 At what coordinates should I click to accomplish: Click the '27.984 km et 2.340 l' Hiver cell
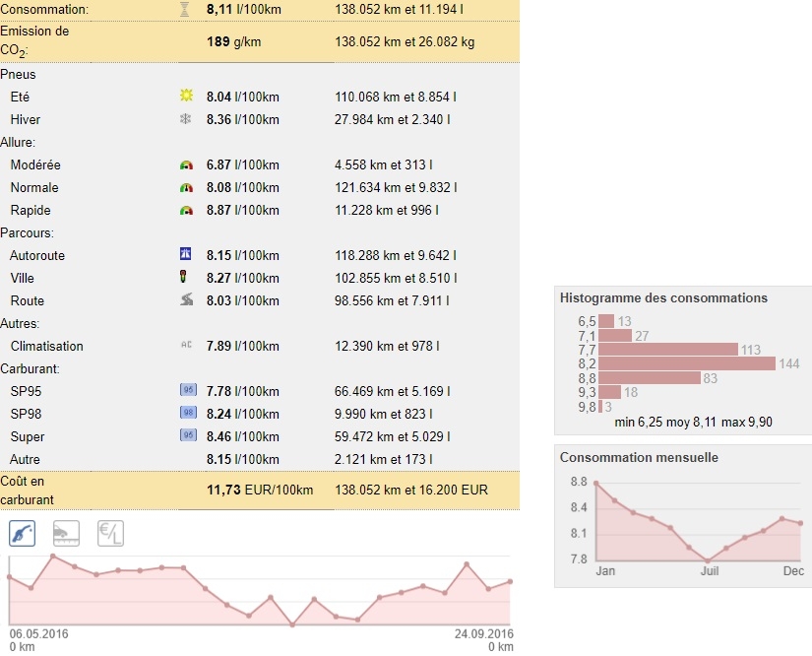393,120
